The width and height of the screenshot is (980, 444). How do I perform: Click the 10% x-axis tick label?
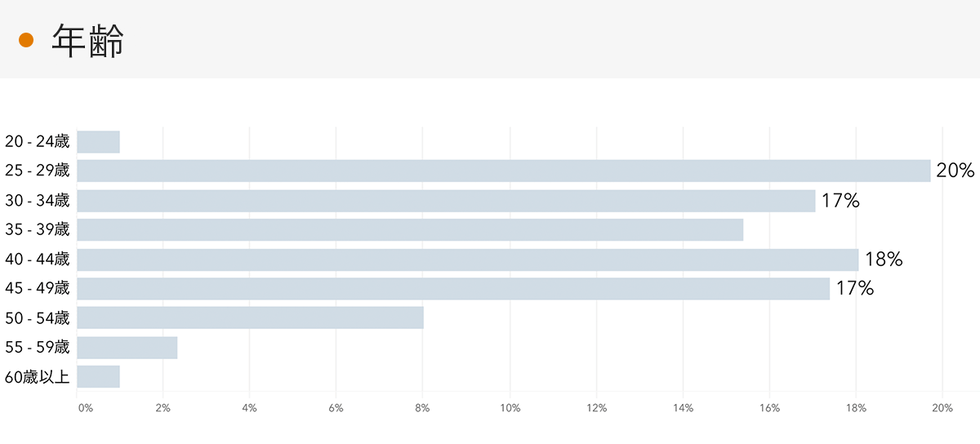[x=510, y=408]
